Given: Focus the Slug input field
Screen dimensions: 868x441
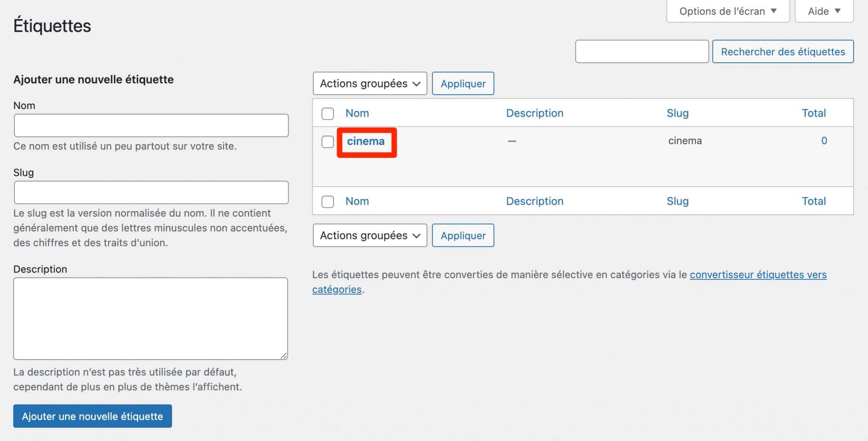Looking at the screenshot, I should click(151, 192).
